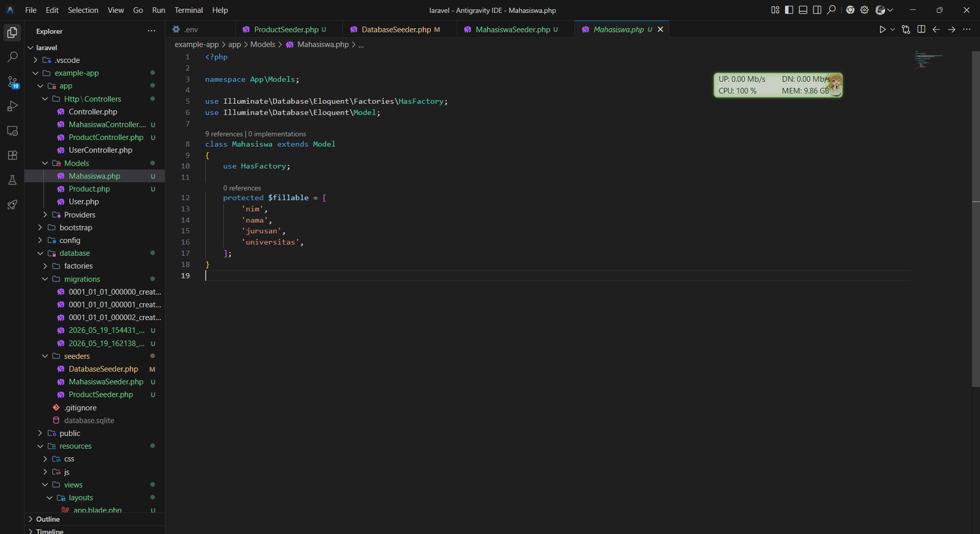Open the Remote Explorer view
Viewport: 980px width, 534px height.
(12, 130)
